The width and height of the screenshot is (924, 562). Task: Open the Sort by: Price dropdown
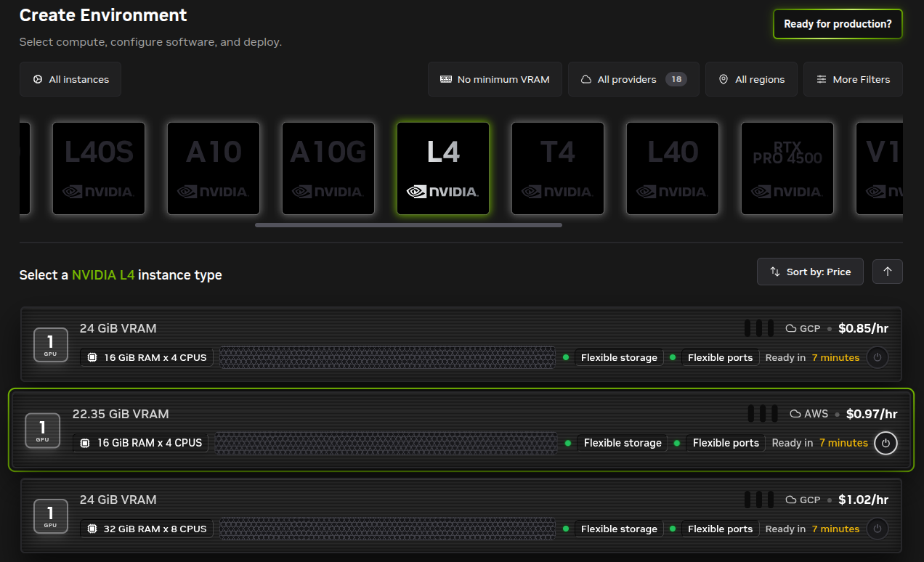pos(810,272)
